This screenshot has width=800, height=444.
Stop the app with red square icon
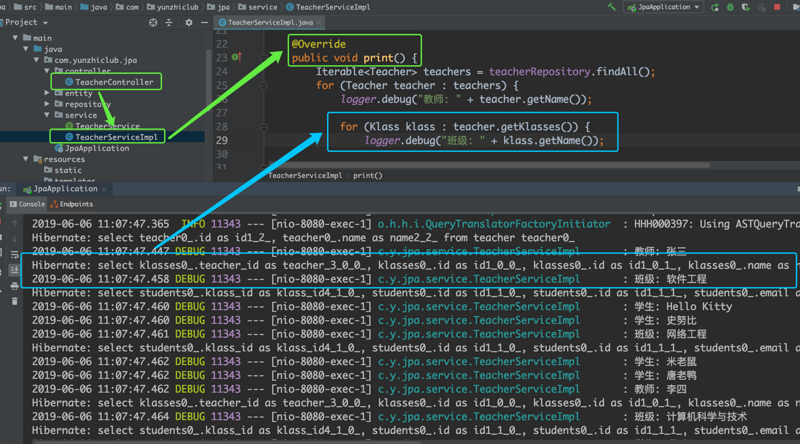(778, 7)
